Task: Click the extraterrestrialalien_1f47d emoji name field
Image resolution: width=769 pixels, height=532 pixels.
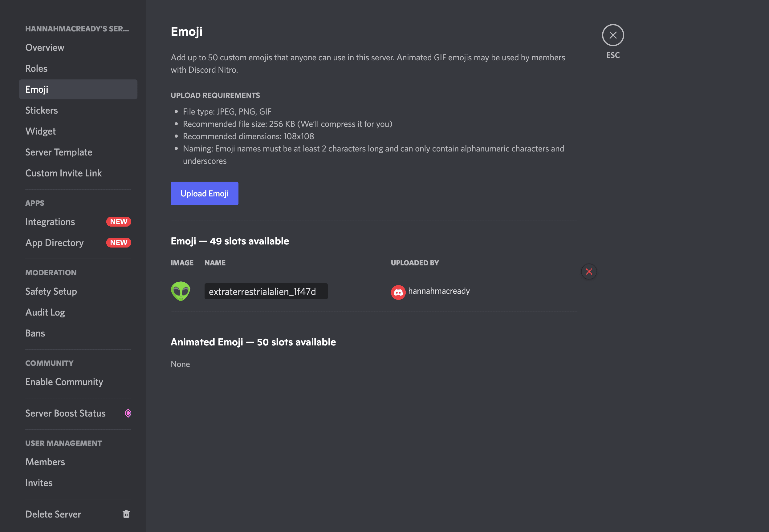Action: tap(265, 292)
